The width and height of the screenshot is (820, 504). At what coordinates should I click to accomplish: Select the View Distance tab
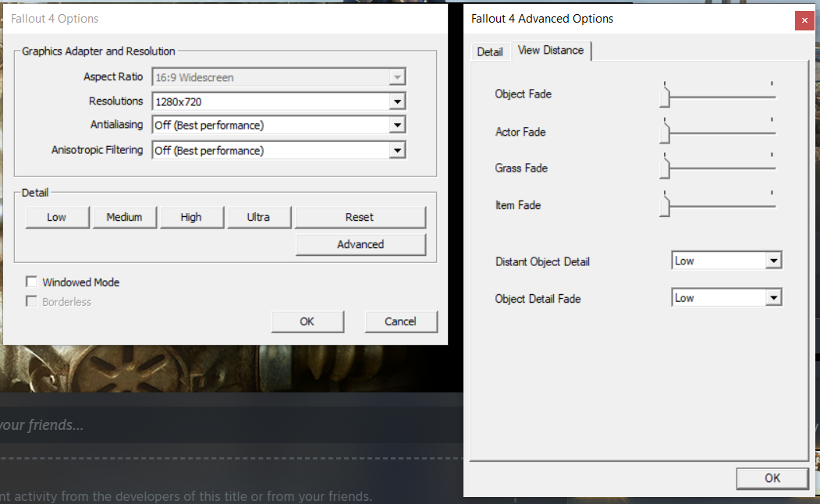point(551,50)
